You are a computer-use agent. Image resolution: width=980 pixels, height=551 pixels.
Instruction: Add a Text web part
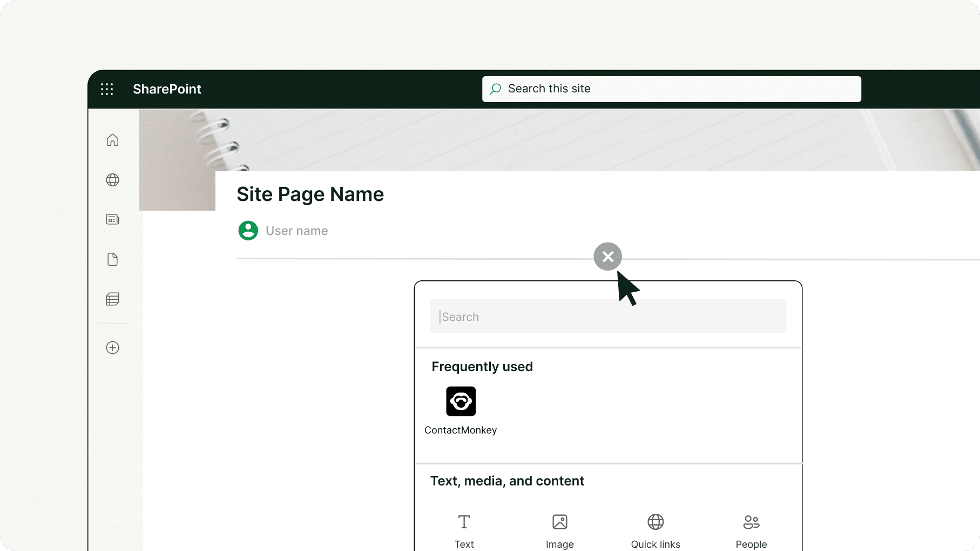coord(464,531)
